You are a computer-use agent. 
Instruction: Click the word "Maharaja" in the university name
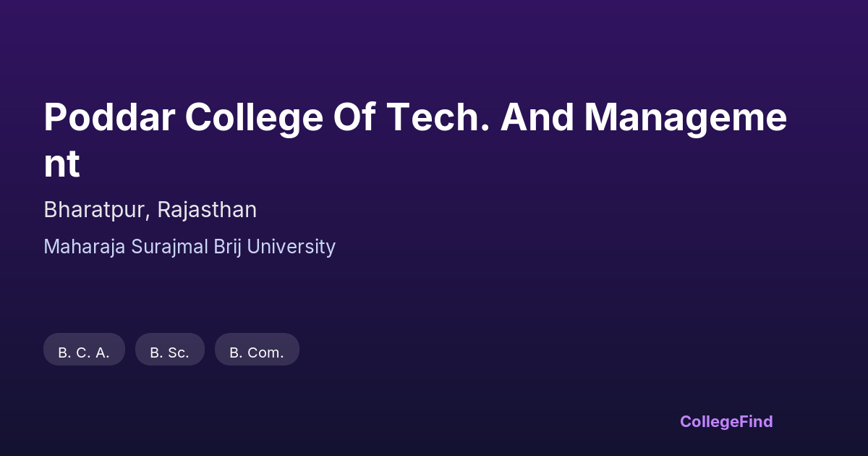point(85,247)
